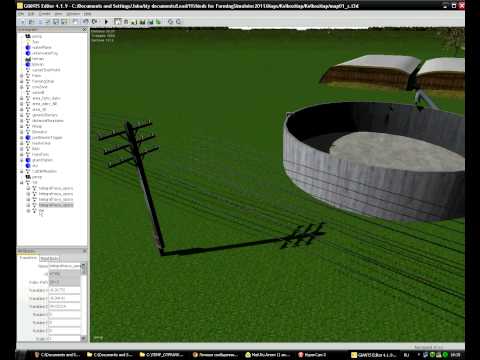This screenshot has height=360, width=480.
Task: Click the rightmost toolbar icon
Action: (x=179, y=22)
